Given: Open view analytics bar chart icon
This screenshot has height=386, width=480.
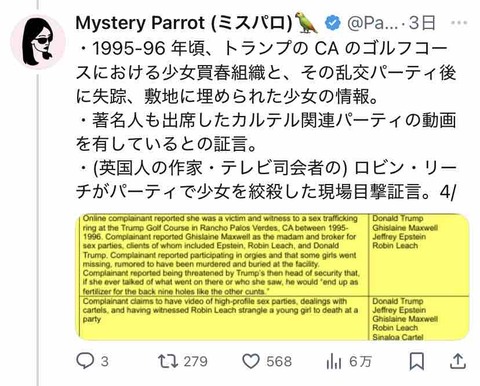Looking at the screenshot, I should pos(334,361).
